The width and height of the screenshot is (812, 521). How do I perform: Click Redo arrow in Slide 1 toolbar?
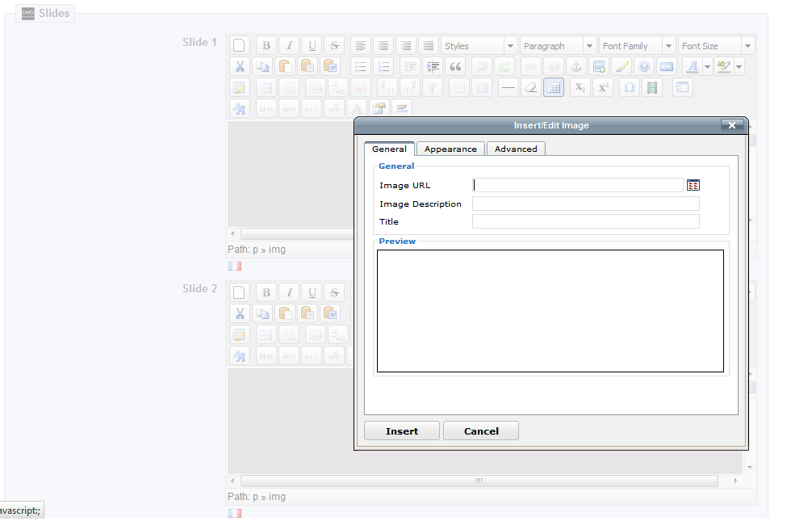coord(504,66)
